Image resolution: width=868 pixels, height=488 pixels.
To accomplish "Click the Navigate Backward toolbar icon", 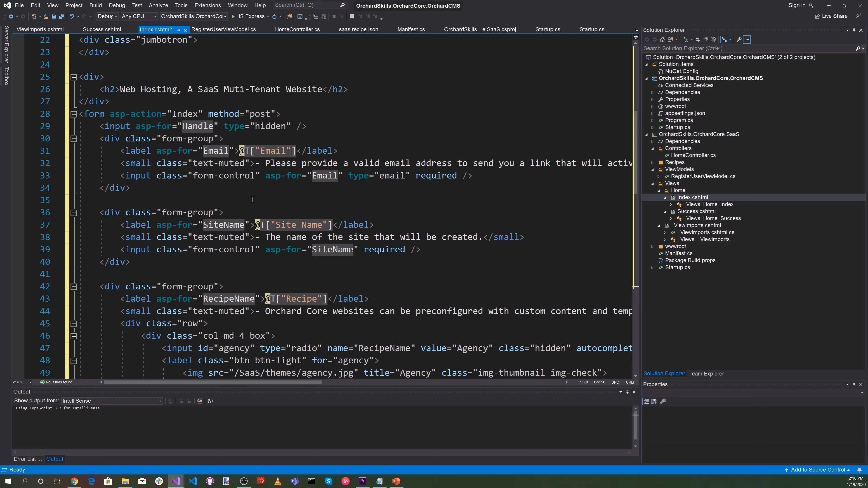I will pos(11,16).
